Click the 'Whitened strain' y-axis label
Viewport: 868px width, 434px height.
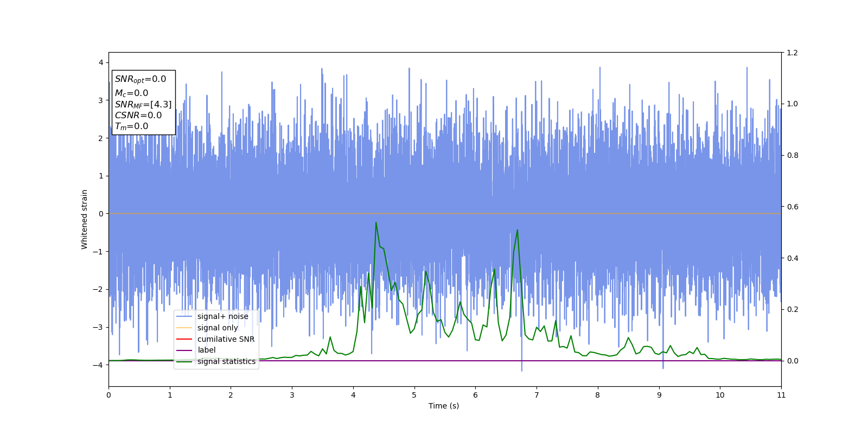click(85, 219)
